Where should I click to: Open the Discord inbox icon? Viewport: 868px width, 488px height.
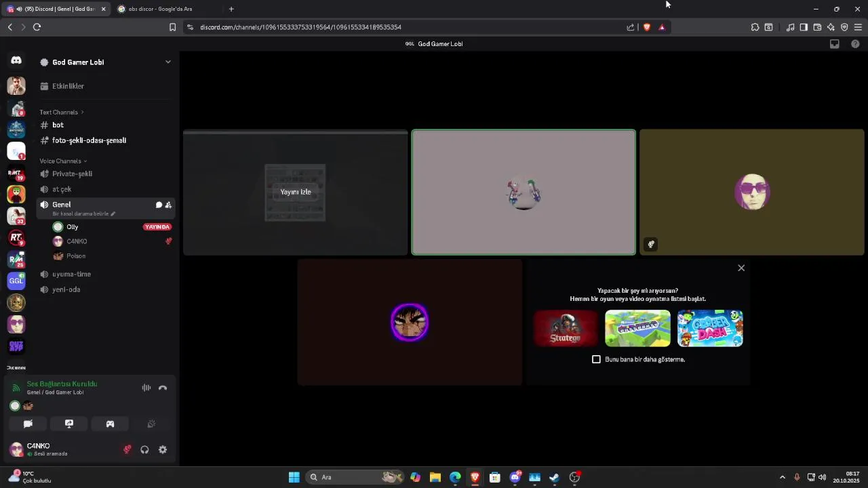[x=835, y=44]
